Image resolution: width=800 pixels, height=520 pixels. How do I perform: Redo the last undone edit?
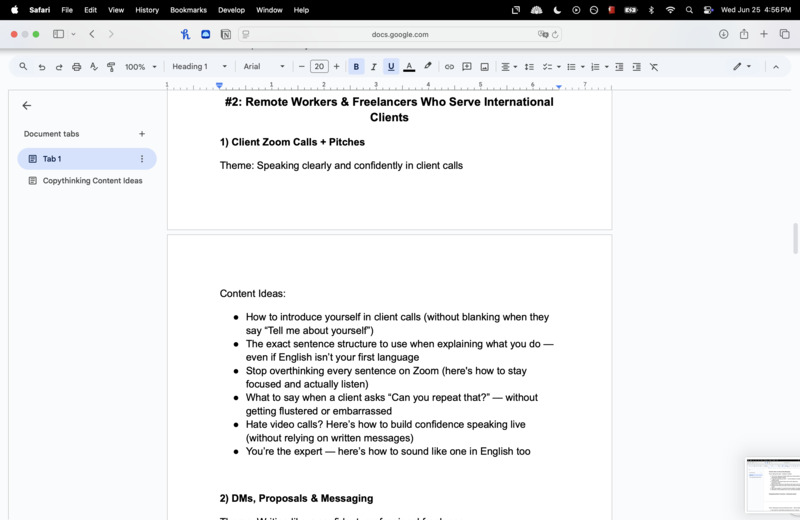[x=59, y=67]
